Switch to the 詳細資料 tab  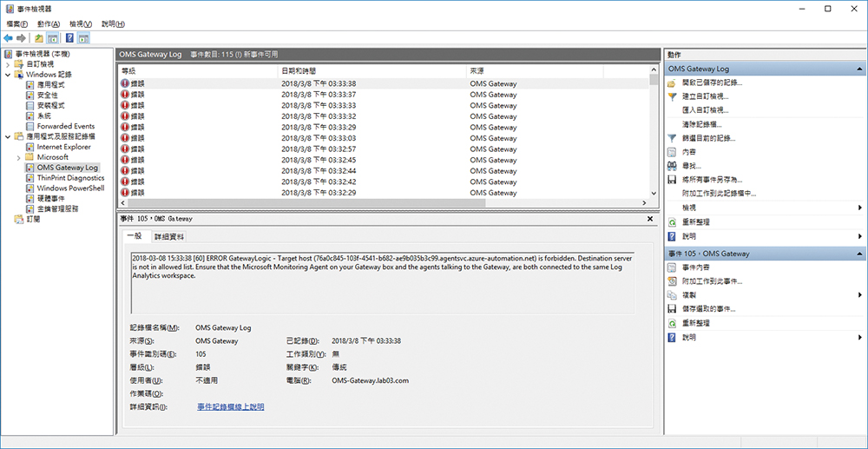point(169,236)
